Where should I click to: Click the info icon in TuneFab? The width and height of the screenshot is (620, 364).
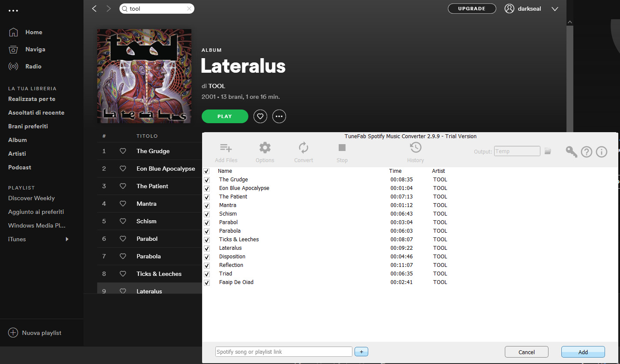point(602,152)
